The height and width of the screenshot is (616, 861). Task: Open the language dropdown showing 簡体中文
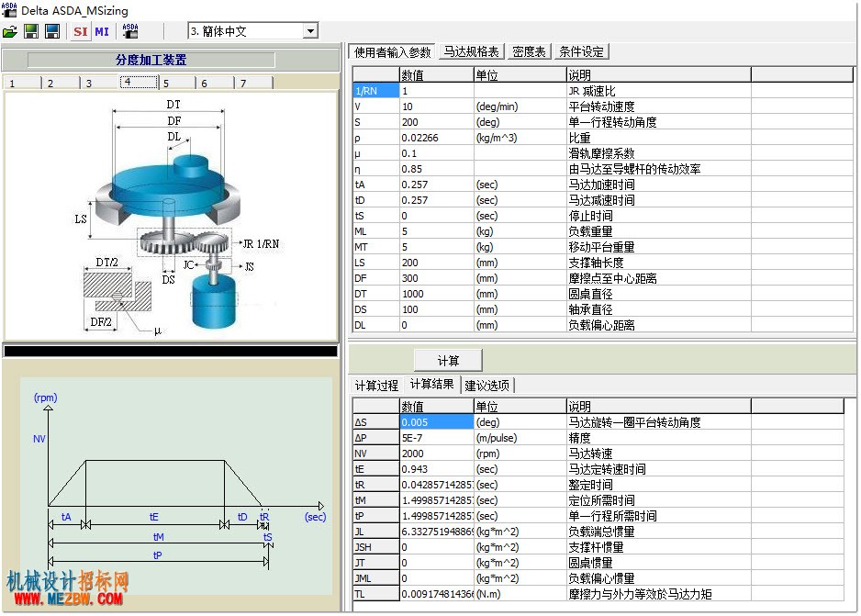tap(253, 31)
